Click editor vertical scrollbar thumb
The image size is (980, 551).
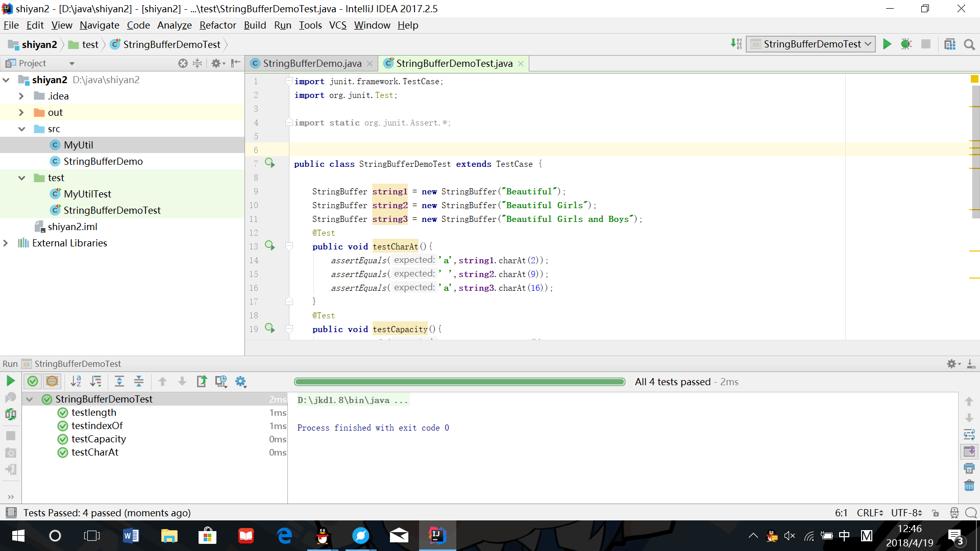(x=975, y=152)
